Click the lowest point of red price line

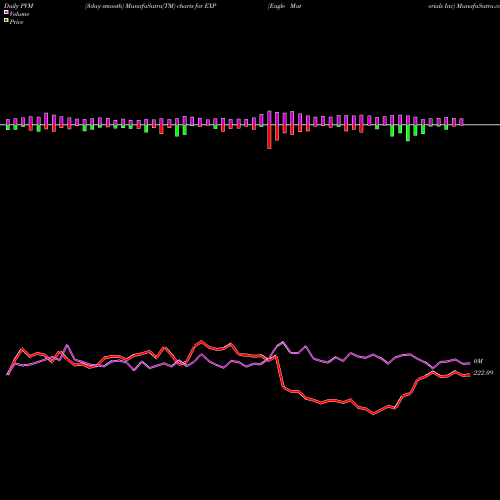coord(373,414)
